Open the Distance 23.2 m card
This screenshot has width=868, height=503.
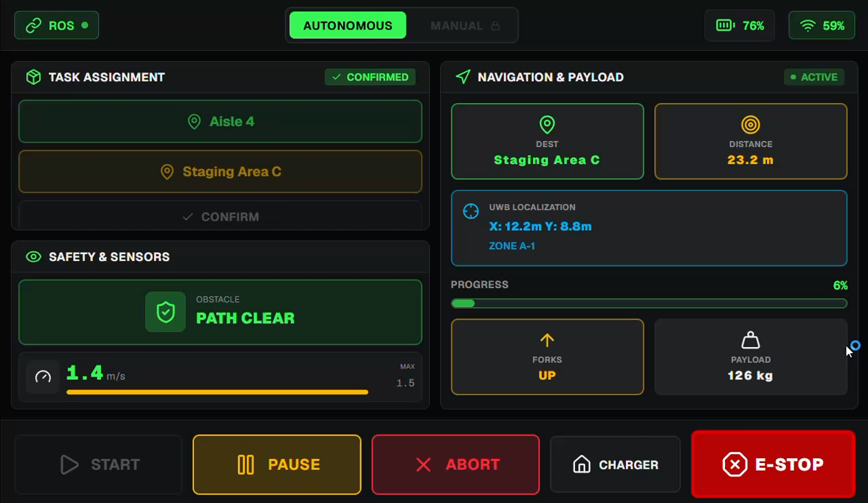750,142
